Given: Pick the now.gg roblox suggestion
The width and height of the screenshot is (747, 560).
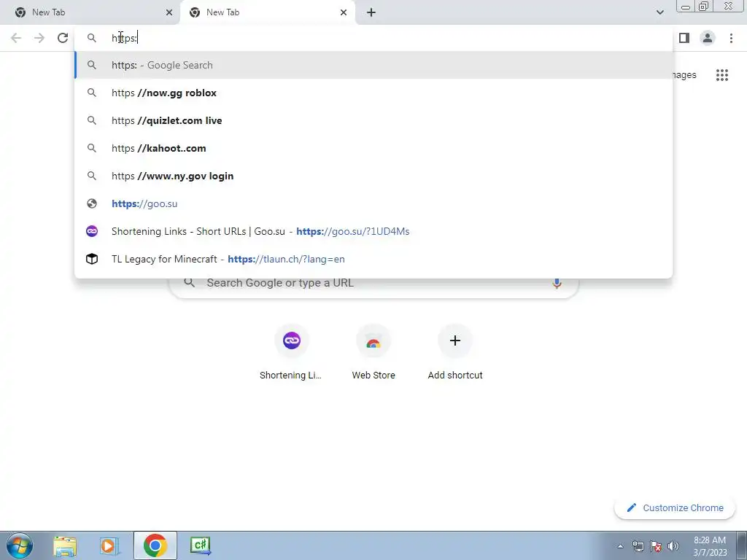Looking at the screenshot, I should 373,93.
